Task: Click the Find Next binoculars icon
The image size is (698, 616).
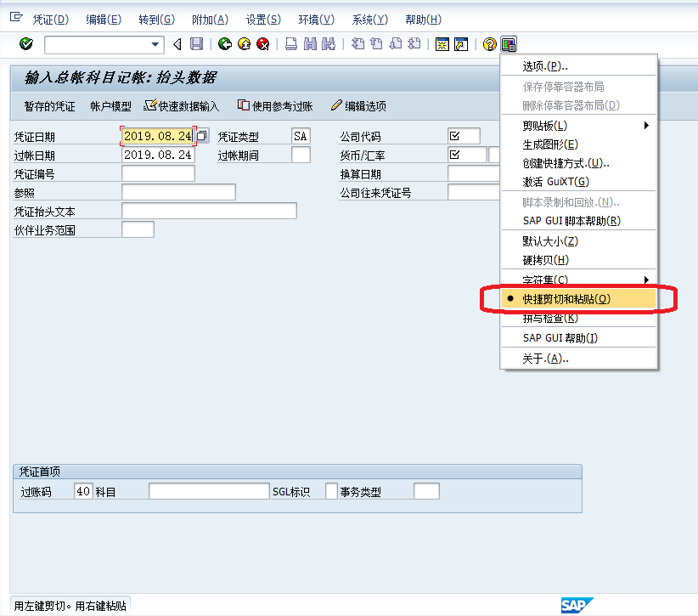Action: coord(329,43)
